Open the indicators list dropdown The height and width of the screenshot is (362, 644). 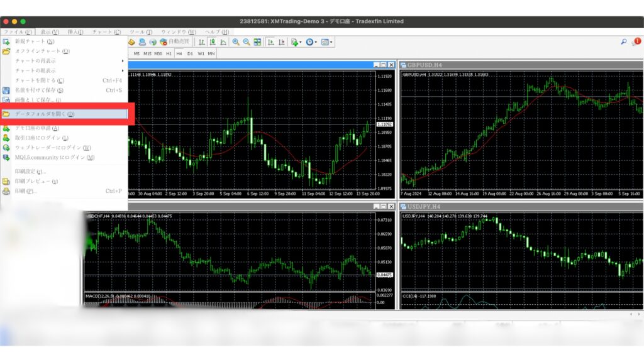296,42
